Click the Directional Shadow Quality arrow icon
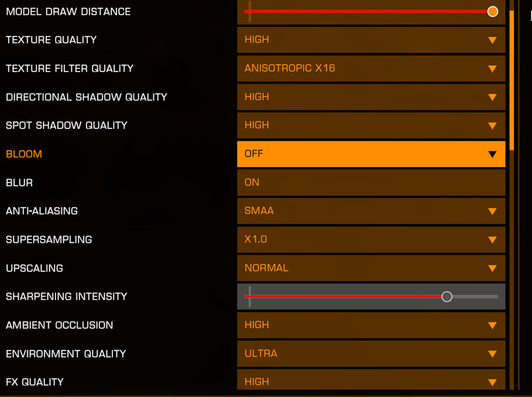 click(492, 97)
